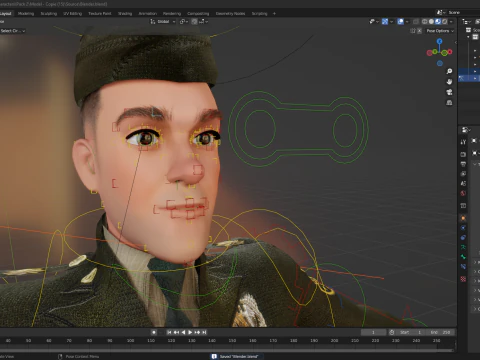Click the red X axis on gizmo
The image size is (480, 360).
[450, 52]
